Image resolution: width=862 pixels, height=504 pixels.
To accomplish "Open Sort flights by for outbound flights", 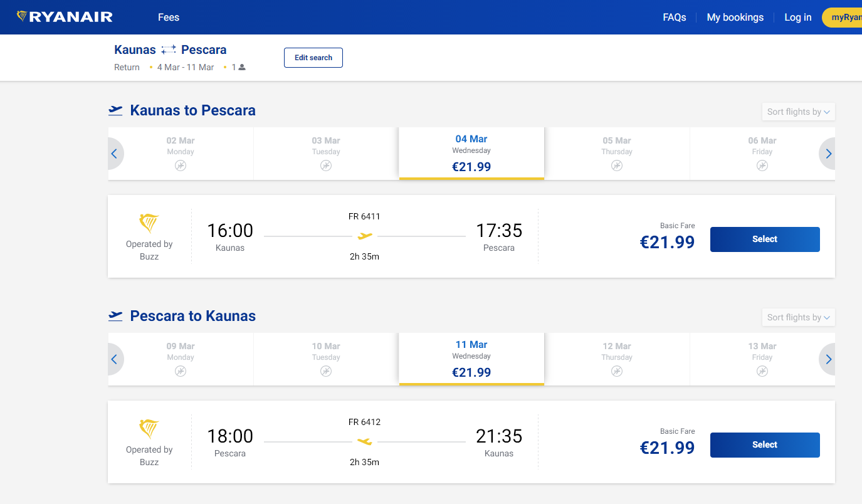I will coord(798,112).
